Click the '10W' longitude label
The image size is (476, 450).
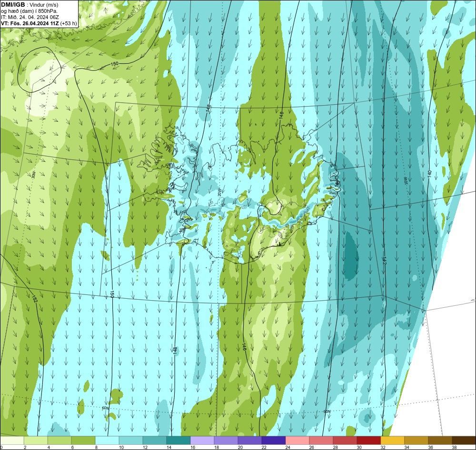click(405, 181)
